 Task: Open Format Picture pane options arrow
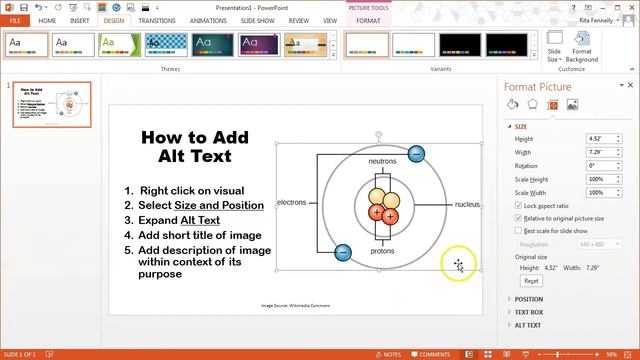click(x=621, y=85)
